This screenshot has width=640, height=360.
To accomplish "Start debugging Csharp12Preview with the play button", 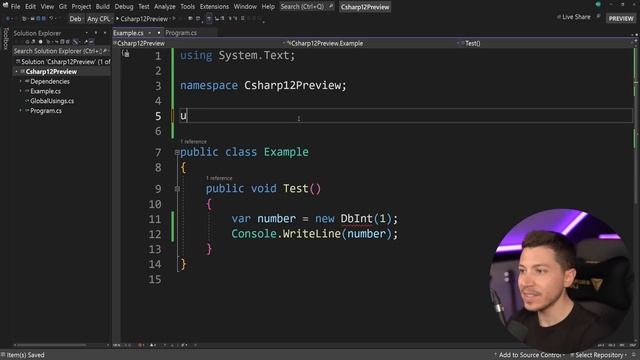I will [x=142, y=19].
